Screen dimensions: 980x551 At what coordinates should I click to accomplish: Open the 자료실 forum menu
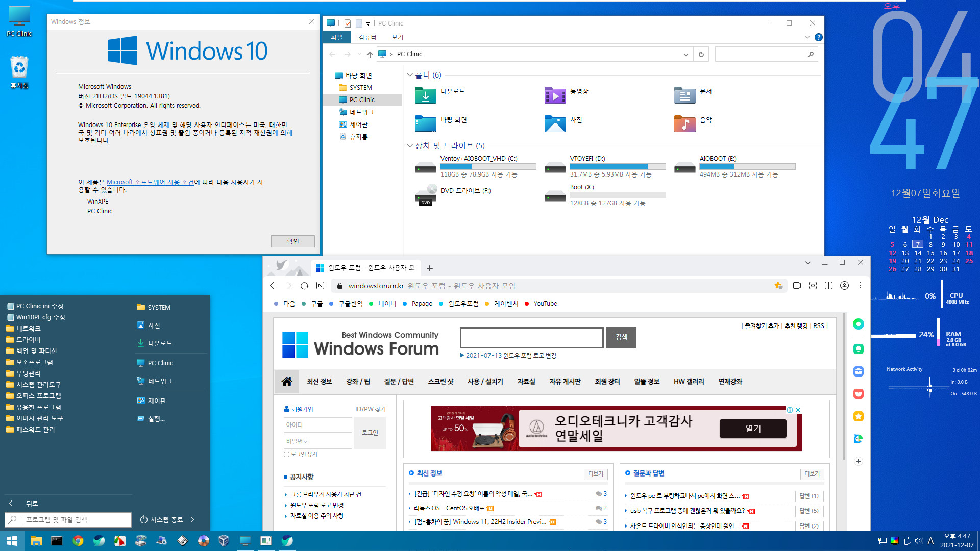(526, 382)
